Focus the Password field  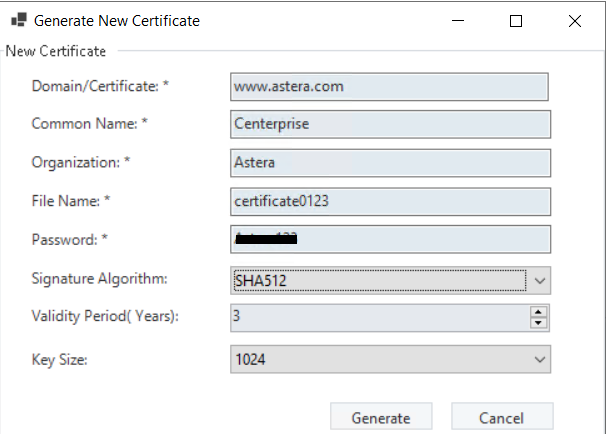click(x=389, y=239)
